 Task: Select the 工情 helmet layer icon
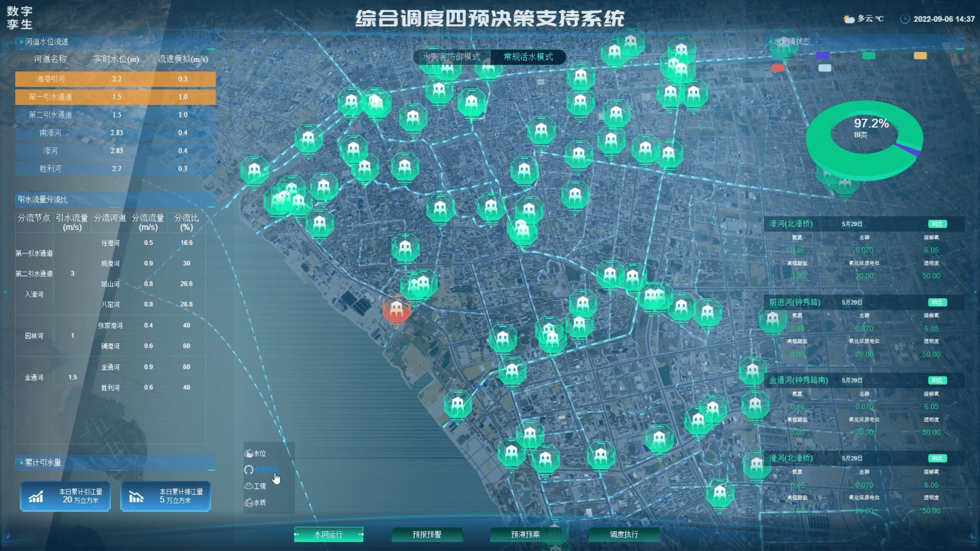[249, 486]
